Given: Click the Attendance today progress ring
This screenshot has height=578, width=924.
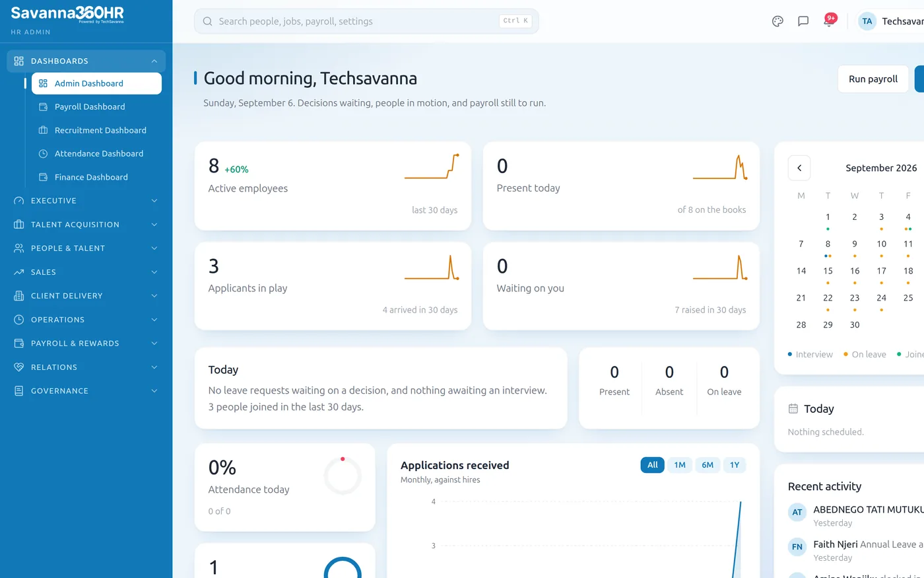Looking at the screenshot, I should click(343, 476).
